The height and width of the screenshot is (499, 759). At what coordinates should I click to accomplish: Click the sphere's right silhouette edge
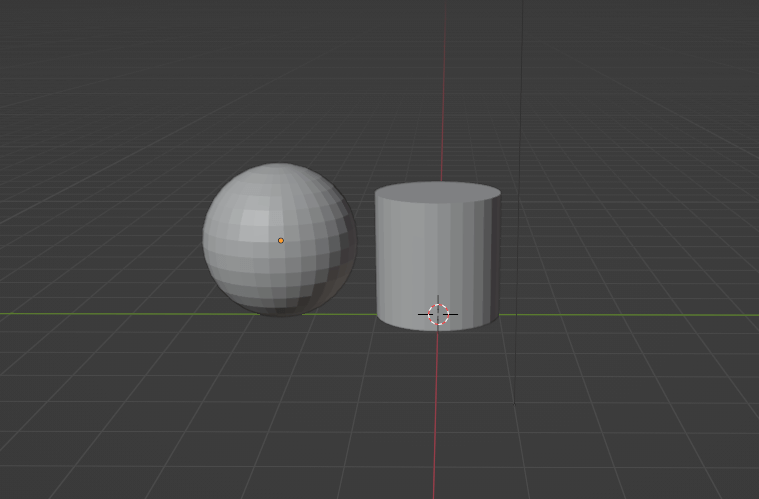(355, 245)
